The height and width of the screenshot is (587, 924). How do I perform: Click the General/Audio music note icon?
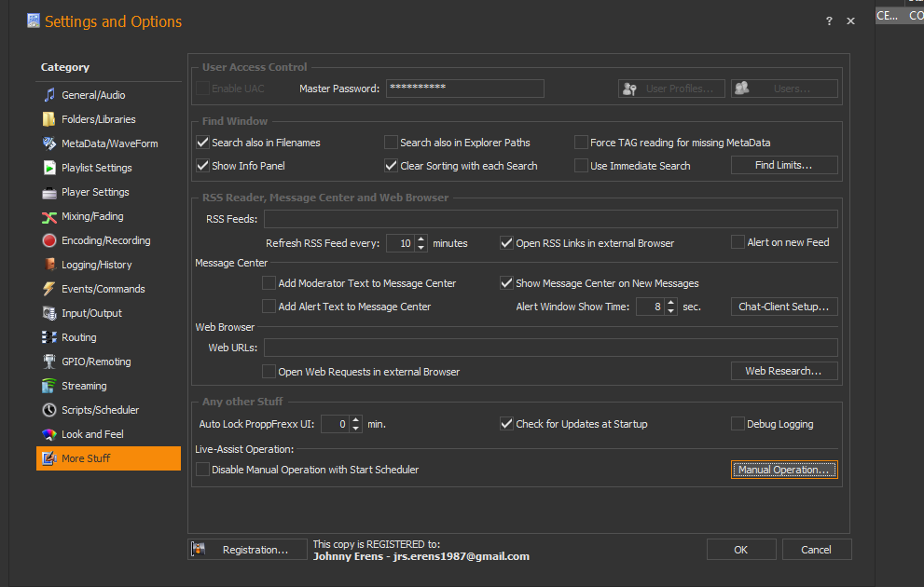point(49,95)
